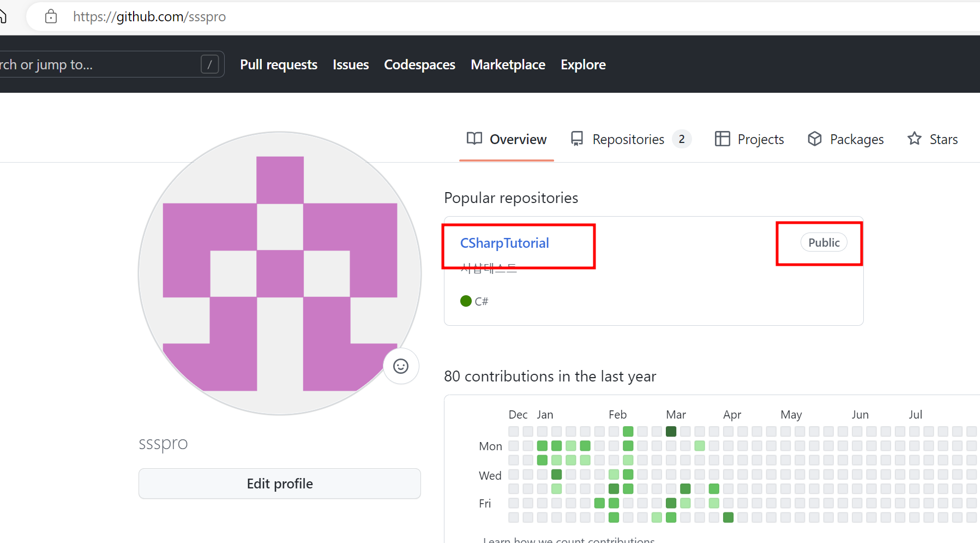Click the C# language label
The height and width of the screenshot is (543, 980).
pos(481,301)
